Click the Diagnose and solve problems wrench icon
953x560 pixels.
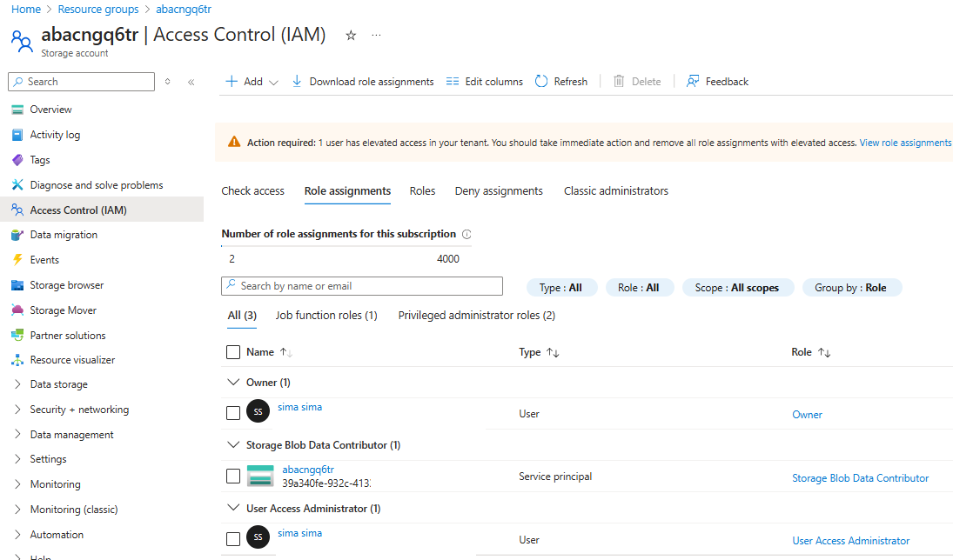17,184
